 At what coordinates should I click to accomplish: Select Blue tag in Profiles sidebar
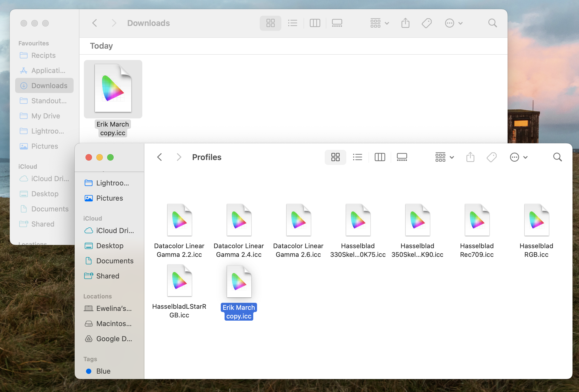click(110, 371)
